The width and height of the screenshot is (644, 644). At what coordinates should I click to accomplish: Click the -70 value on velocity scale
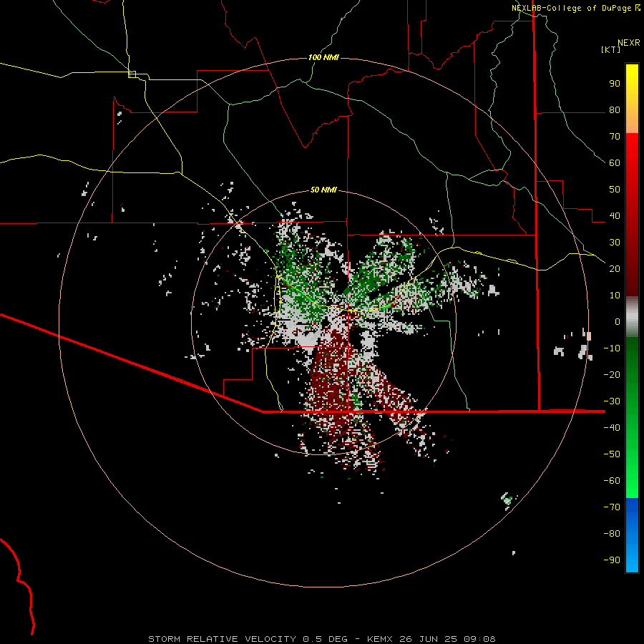click(x=612, y=507)
